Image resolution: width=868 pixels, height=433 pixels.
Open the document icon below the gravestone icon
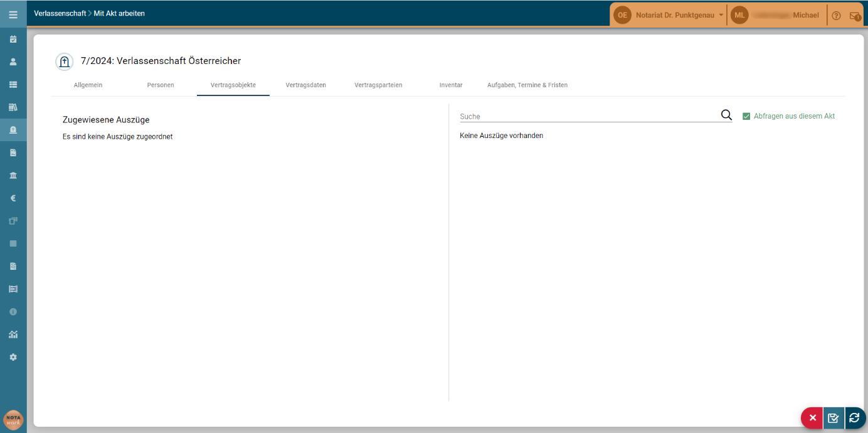(x=13, y=152)
